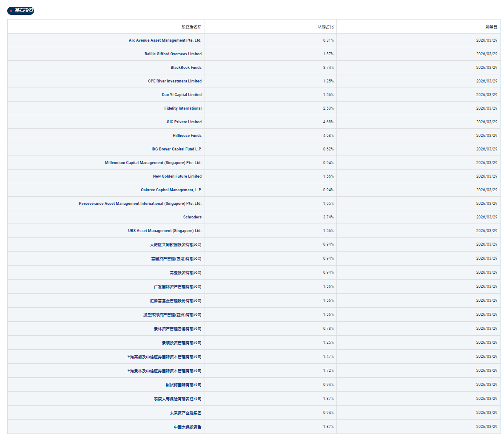Click 未来资产金融集团's 0.94% share
The height and width of the screenshot is (436, 504).
(x=328, y=413)
